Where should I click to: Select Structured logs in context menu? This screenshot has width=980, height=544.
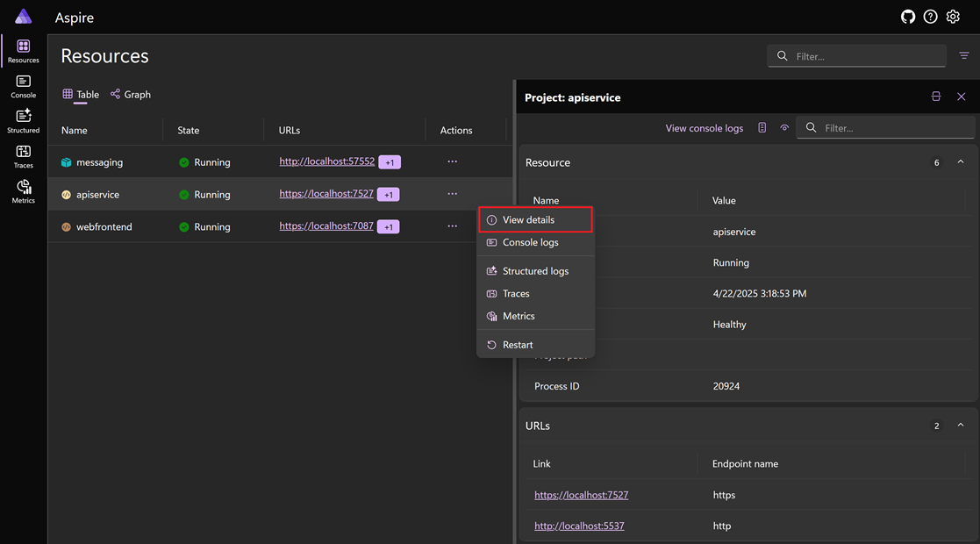(x=536, y=271)
